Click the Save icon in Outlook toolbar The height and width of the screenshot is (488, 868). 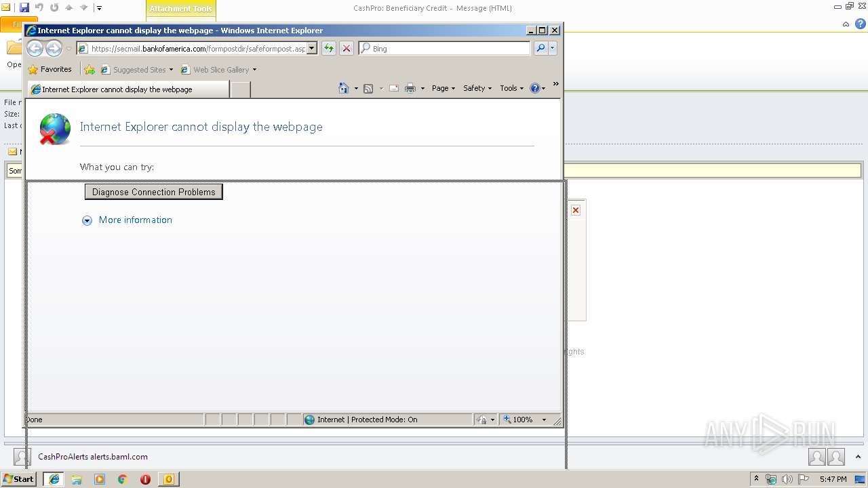[24, 7]
